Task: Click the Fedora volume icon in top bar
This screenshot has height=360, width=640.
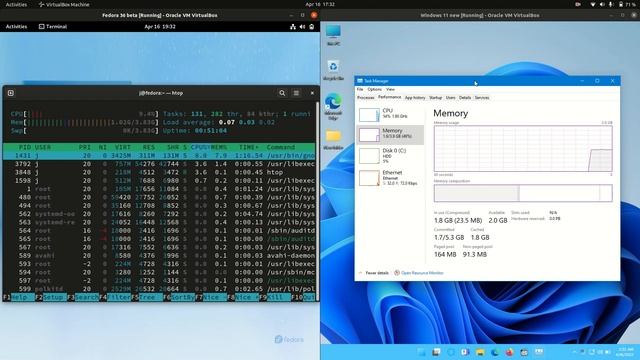Action: (302, 27)
